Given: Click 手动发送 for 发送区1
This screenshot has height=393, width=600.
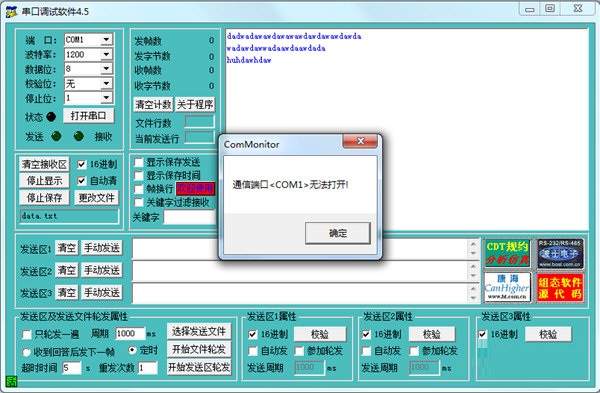Looking at the screenshot, I should tap(102, 248).
